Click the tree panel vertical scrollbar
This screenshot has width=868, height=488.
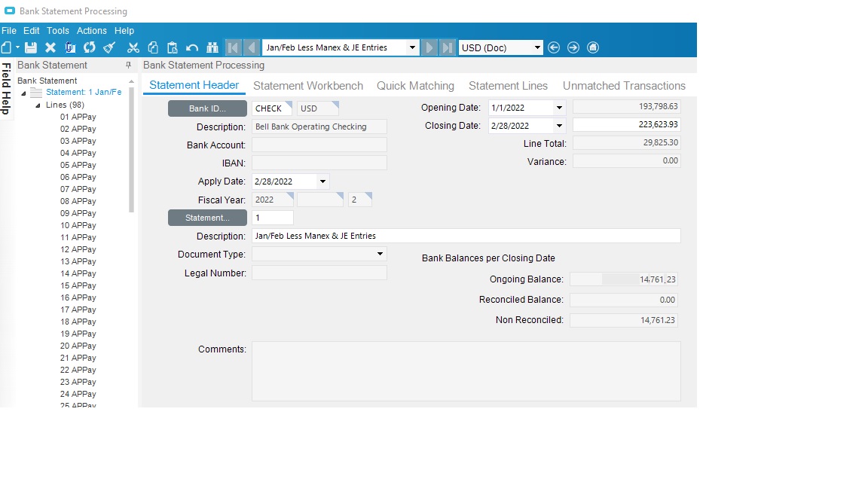(x=131, y=149)
